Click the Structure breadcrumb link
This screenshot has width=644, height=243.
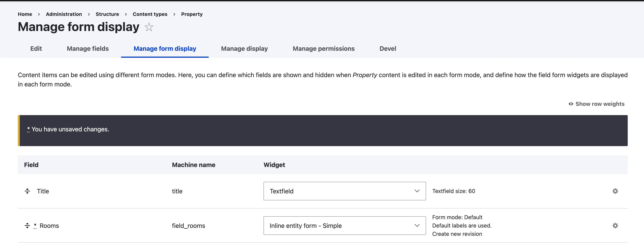click(x=107, y=14)
